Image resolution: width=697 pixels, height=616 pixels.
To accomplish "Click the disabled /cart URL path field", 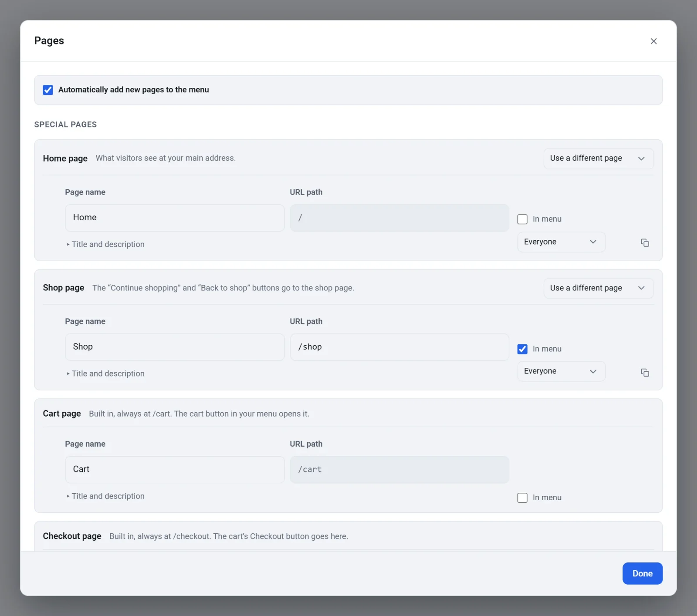I will click(399, 469).
